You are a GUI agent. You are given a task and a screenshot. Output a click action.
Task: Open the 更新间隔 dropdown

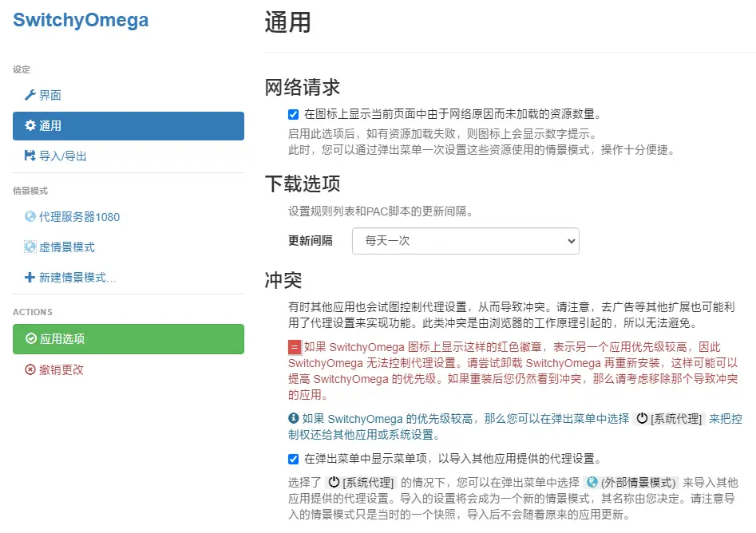point(465,240)
